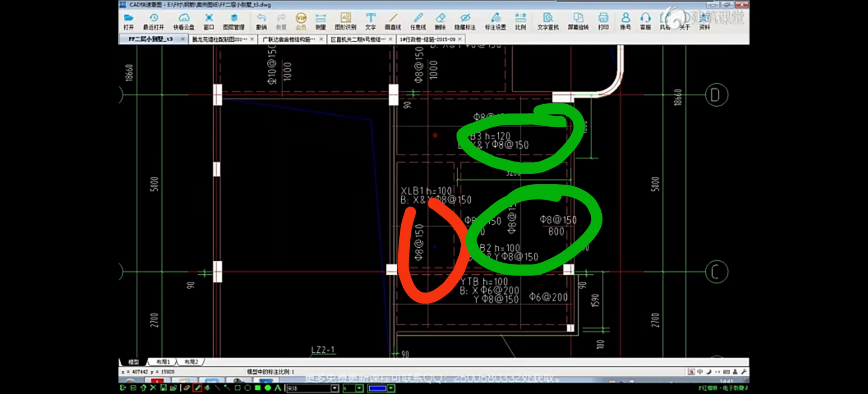The height and width of the screenshot is (394, 868).
Task: Open 图层管理 layer manager
Action: [234, 22]
